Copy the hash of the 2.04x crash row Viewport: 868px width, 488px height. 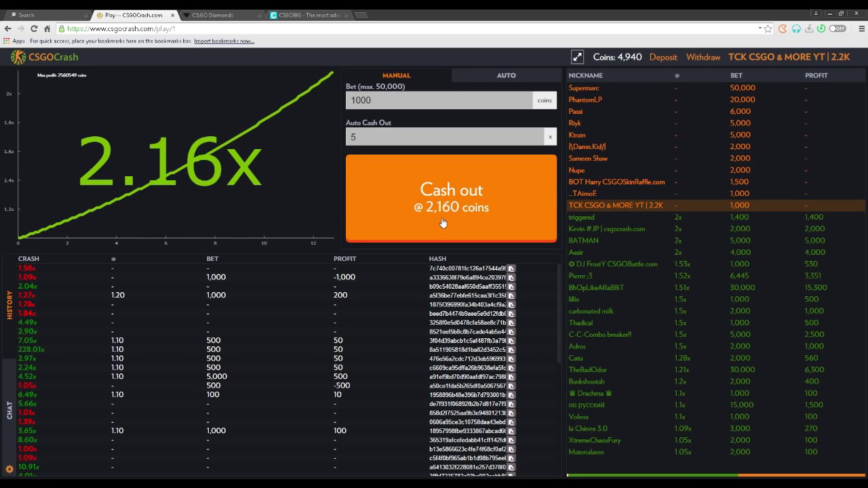511,287
